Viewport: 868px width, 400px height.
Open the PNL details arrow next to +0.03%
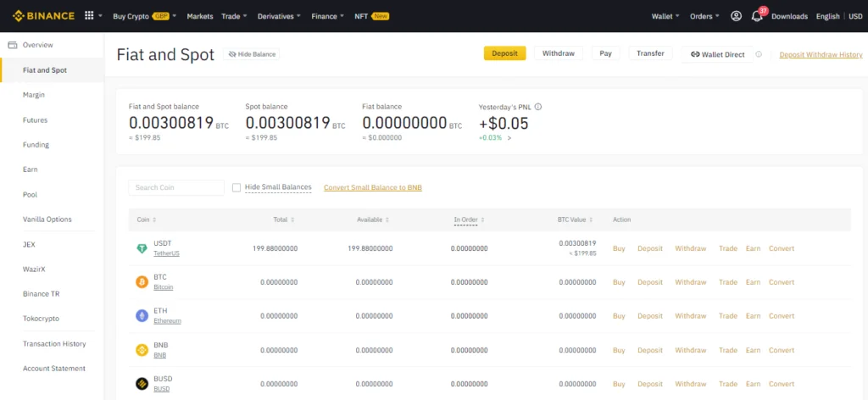point(509,138)
